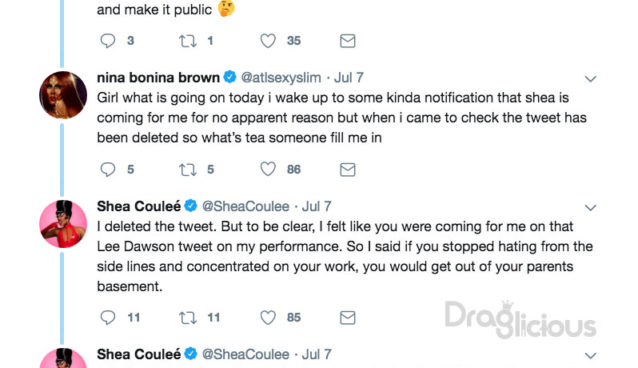Image resolution: width=638 pixels, height=368 pixels.
Task: Click the nina bonina brown display name
Action: pos(158,77)
